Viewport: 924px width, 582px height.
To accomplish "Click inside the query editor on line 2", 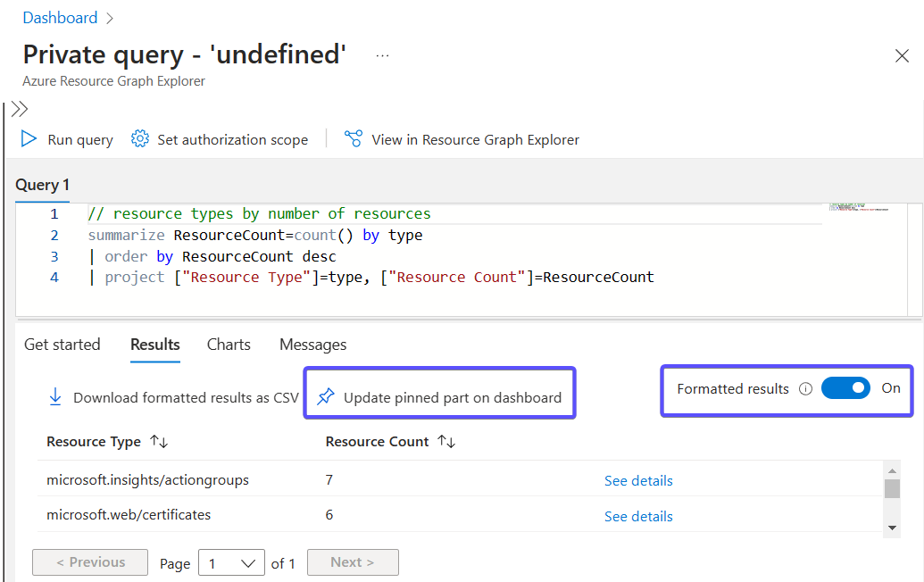I will pos(446,236).
